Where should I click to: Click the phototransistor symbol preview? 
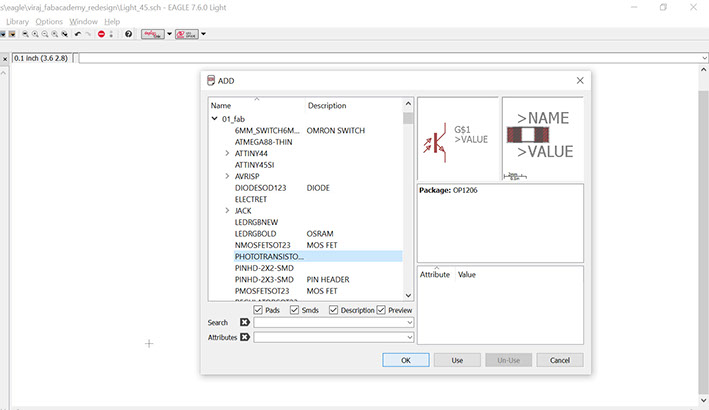point(457,139)
